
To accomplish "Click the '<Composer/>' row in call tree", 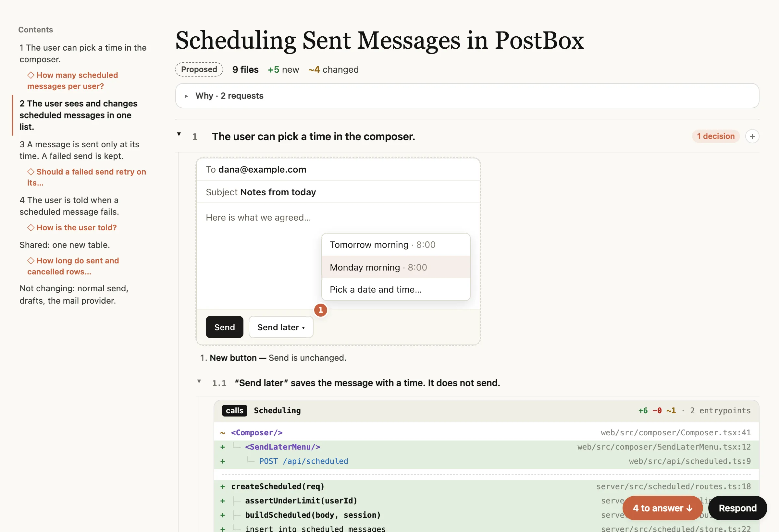I will click(486, 432).
